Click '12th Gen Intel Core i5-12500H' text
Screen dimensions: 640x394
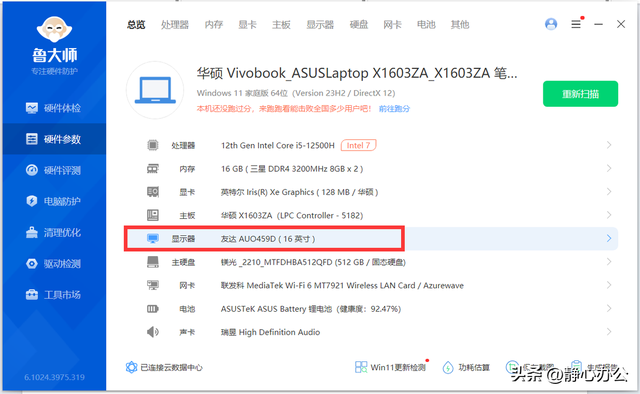tap(278, 145)
